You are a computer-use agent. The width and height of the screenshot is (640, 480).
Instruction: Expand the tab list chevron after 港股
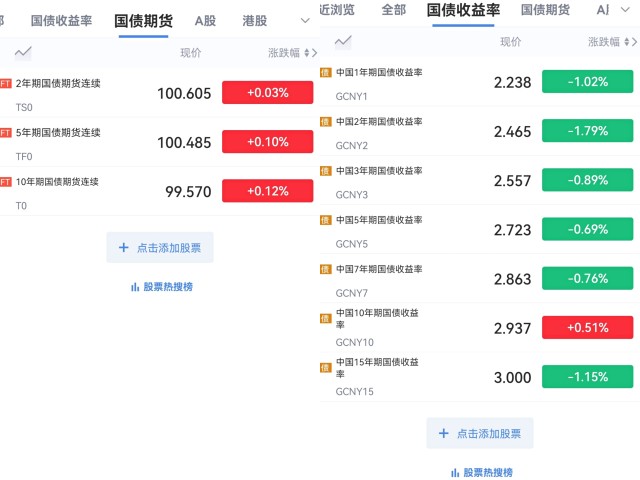coord(305,20)
